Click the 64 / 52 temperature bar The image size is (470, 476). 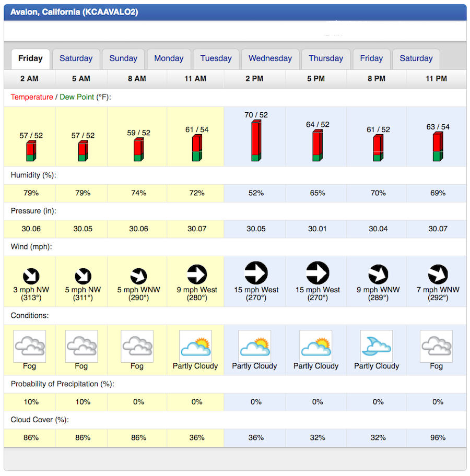click(x=318, y=146)
